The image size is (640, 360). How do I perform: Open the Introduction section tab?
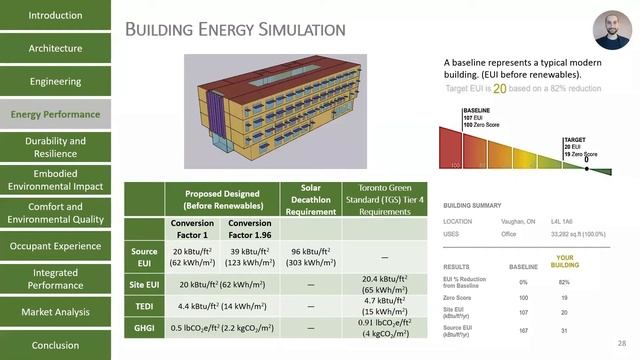(x=55, y=15)
